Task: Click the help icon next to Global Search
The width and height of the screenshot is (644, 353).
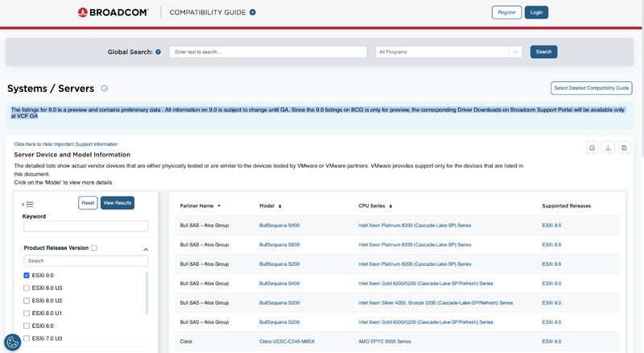Action: (158, 52)
